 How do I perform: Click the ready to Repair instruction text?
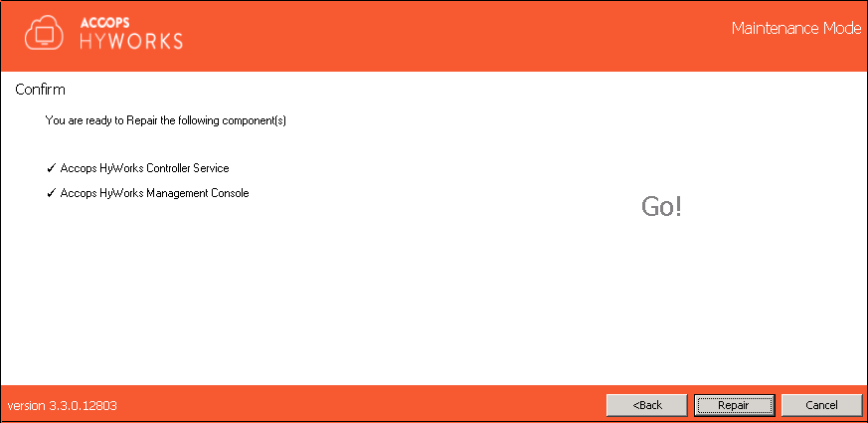tap(165, 120)
